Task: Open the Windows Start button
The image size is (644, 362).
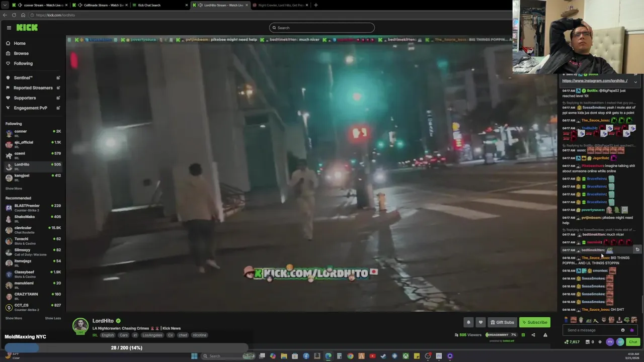Action: tap(194, 356)
